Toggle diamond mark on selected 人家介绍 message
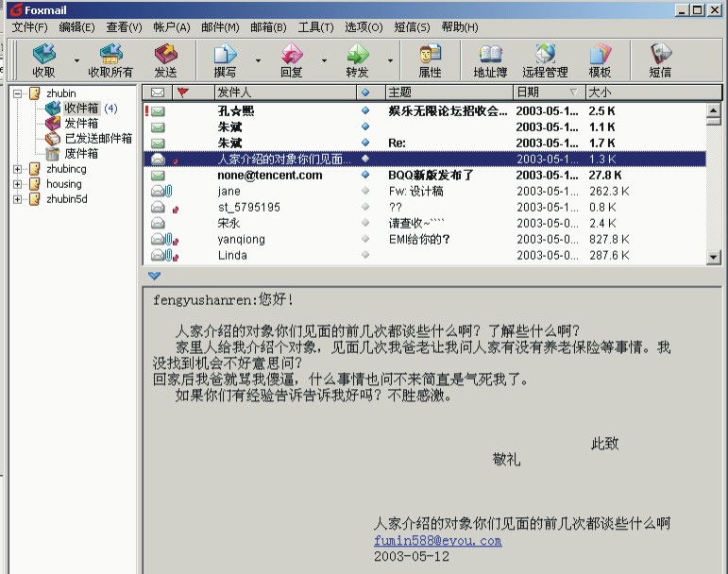Viewport: 728px width, 574px height. pyautogui.click(x=365, y=159)
